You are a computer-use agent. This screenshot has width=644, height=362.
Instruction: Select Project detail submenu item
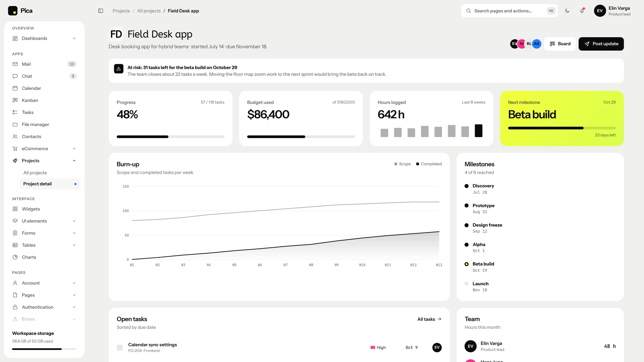tap(50, 184)
